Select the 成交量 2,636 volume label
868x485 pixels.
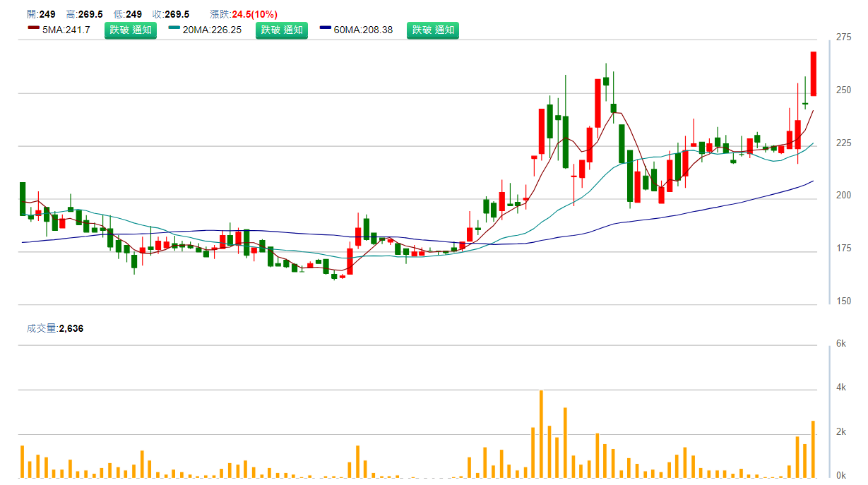pyautogui.click(x=55, y=328)
